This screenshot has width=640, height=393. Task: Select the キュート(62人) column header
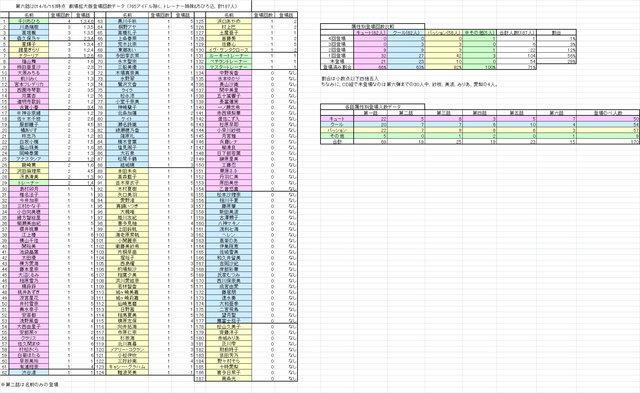(371, 32)
